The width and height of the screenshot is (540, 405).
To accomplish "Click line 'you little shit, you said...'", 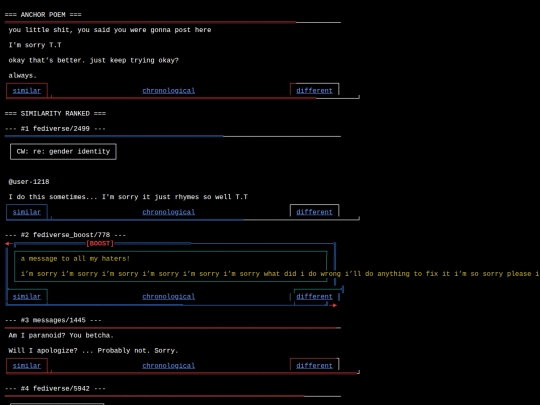I will pos(110,30).
